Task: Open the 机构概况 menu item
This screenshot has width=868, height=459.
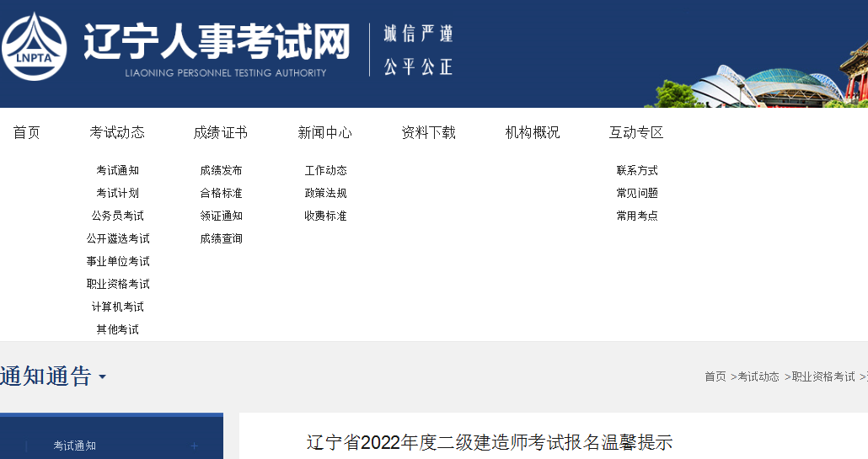Action: coord(532,132)
